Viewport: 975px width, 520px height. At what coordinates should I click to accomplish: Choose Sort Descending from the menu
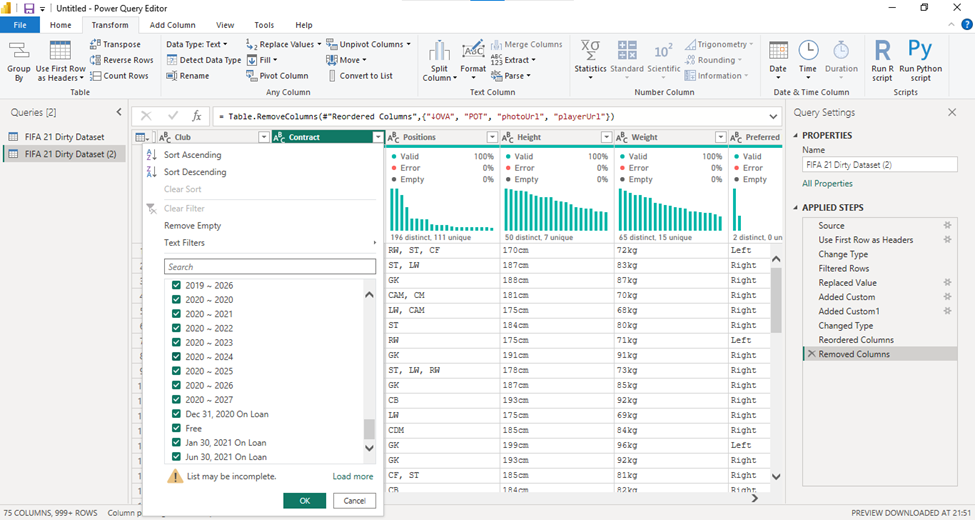[x=195, y=172]
